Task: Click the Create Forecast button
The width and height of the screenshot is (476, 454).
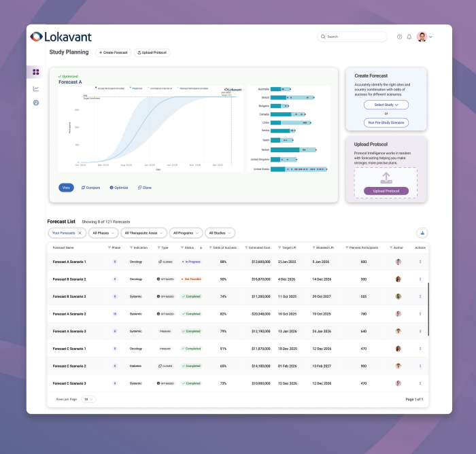Action: [114, 52]
